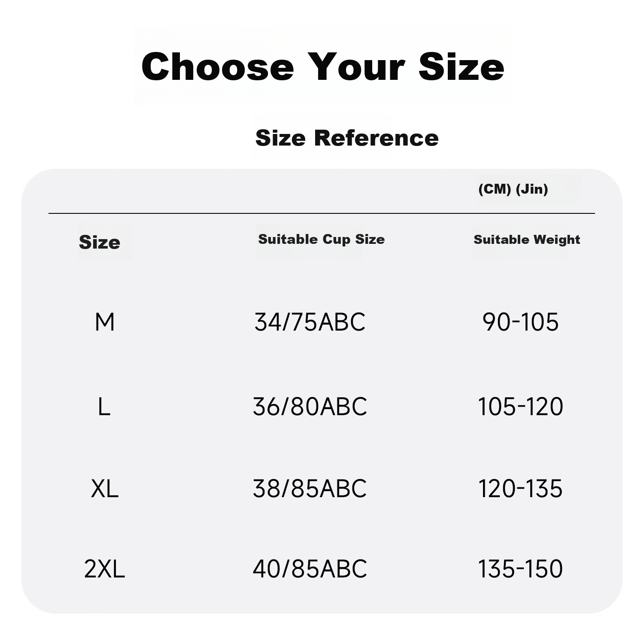Click cup size 40/85ABC
644x644 pixels.
pos(310,569)
